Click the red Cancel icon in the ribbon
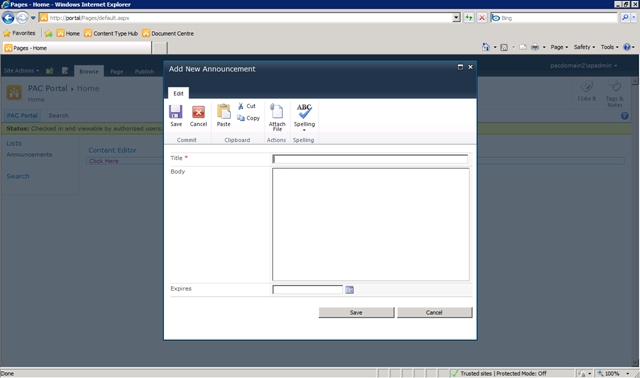 click(198, 112)
